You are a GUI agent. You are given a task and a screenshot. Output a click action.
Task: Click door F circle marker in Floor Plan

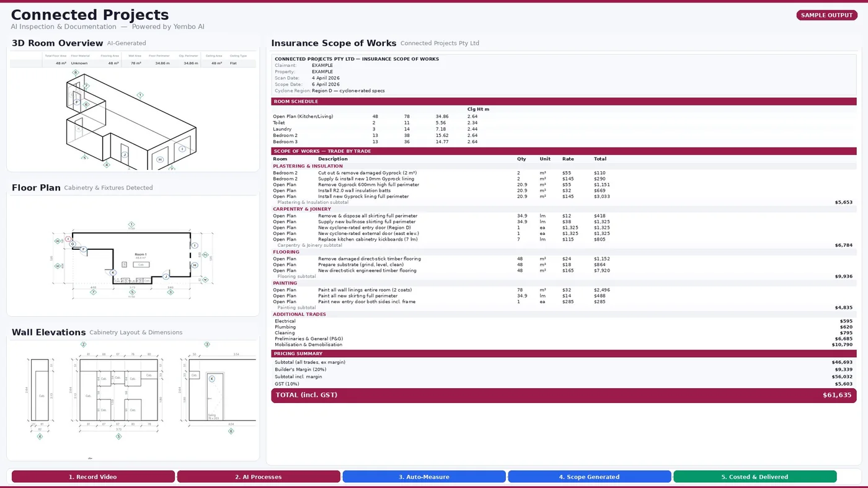click(x=83, y=249)
